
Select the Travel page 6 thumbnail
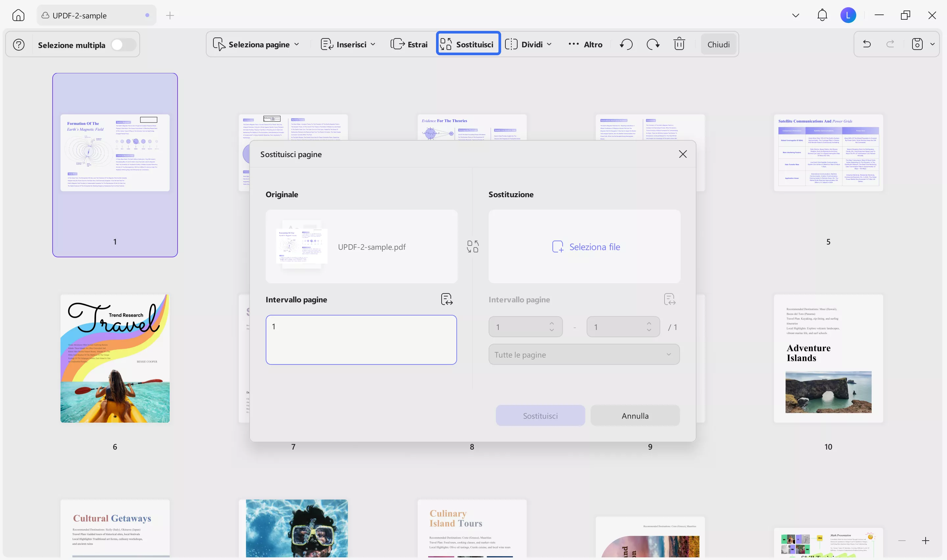115,358
